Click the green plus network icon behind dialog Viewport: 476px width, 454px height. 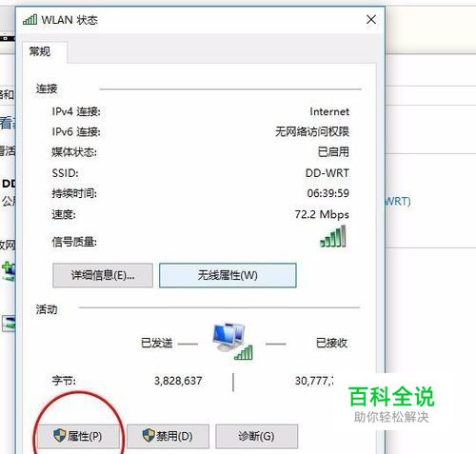(x=9, y=271)
